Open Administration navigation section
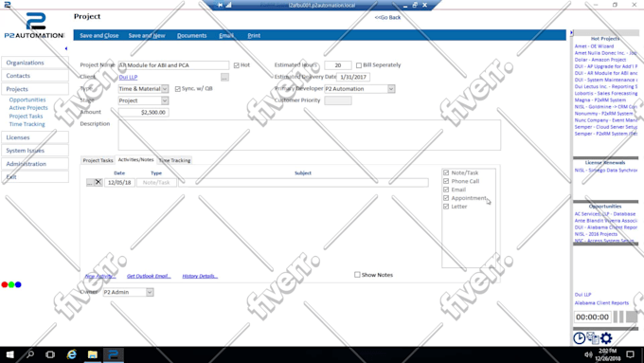644x363 pixels. [35, 164]
